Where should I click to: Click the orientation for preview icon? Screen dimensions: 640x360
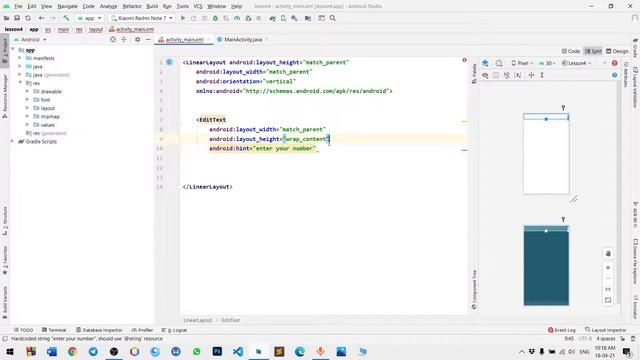coord(499,63)
